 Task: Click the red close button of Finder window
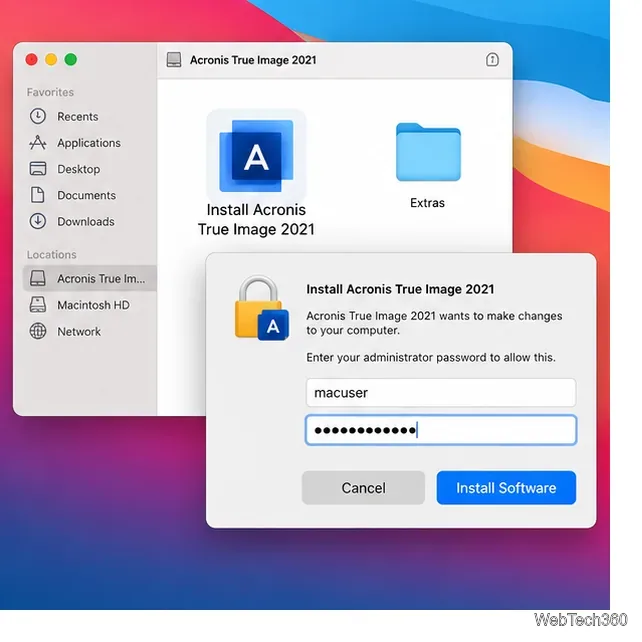pyautogui.click(x=32, y=59)
